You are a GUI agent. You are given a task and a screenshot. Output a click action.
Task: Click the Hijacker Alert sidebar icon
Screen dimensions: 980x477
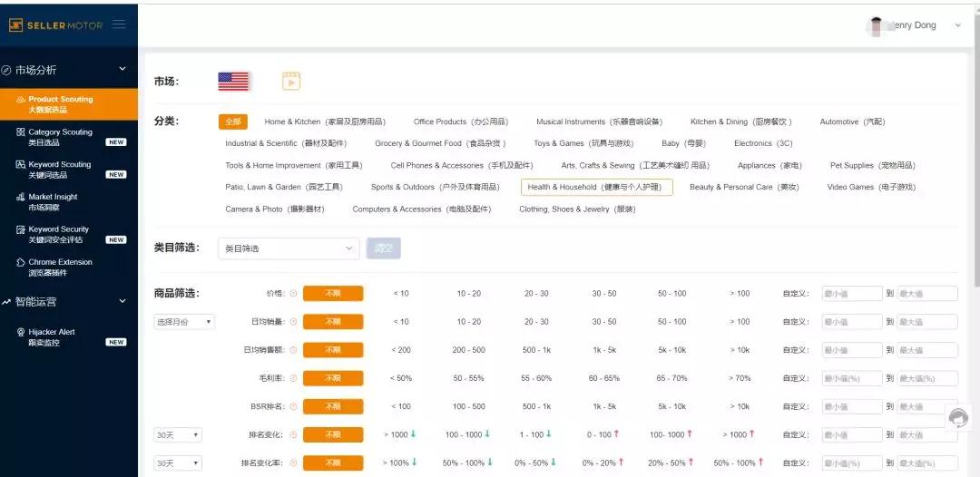tap(21, 333)
